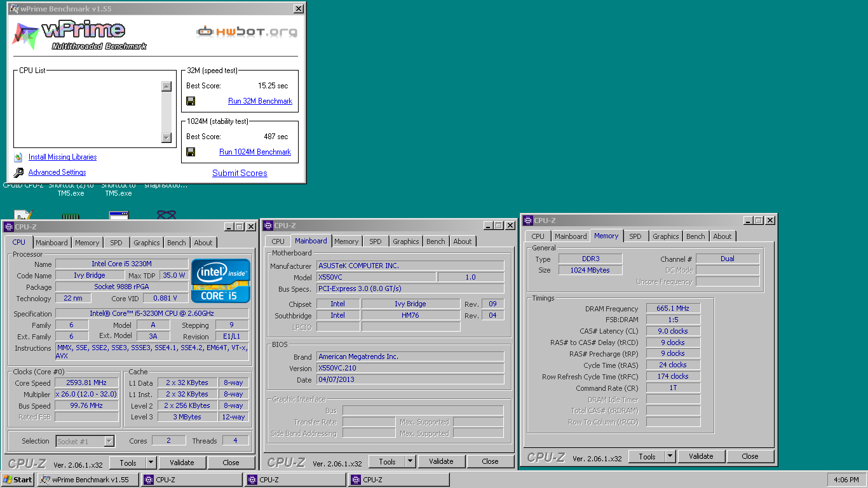
Task: Open the Selection Socket #1 combo box
Action: pyautogui.click(x=85, y=441)
